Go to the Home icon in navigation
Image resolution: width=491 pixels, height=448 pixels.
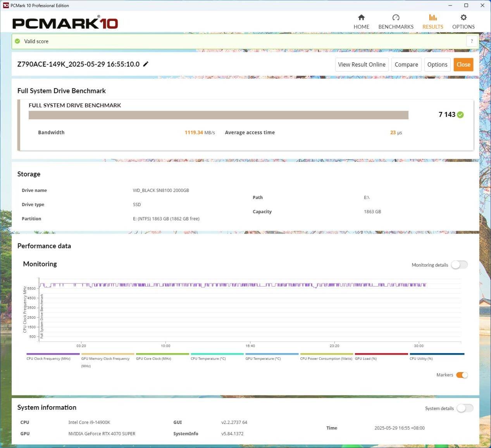click(361, 17)
